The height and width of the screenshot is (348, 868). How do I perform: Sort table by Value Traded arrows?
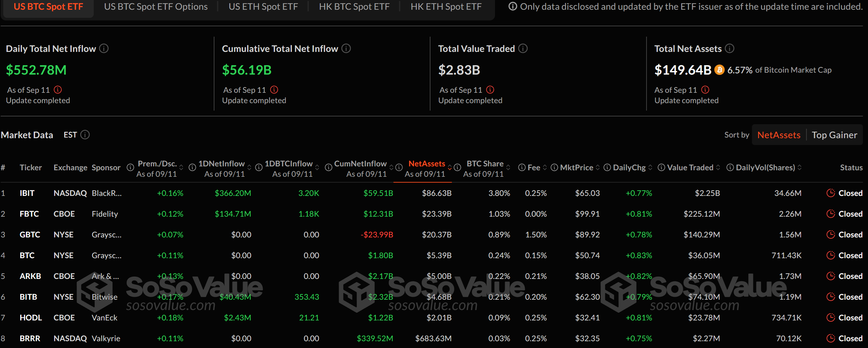coord(718,167)
